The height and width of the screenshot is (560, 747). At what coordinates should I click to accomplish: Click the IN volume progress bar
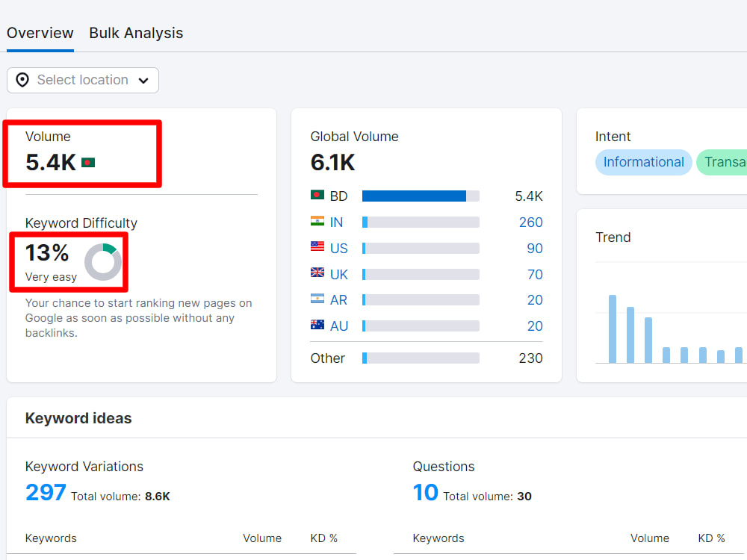pyautogui.click(x=421, y=223)
